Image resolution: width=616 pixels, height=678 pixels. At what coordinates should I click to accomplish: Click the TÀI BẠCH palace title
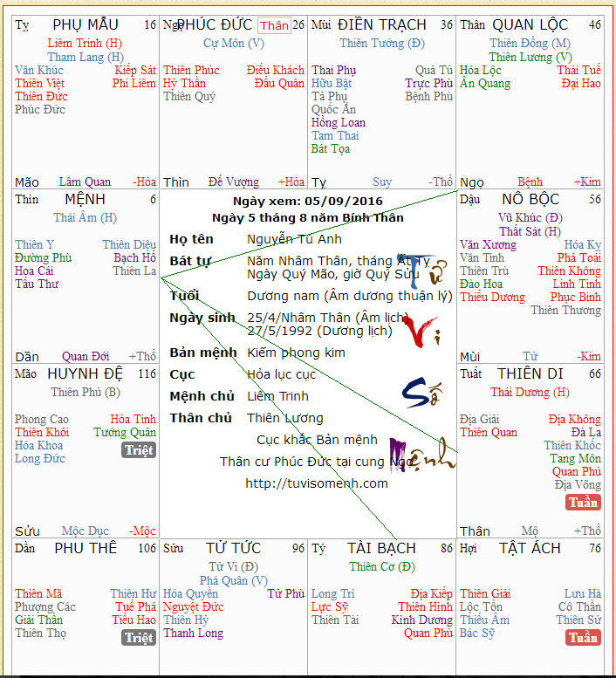(381, 548)
